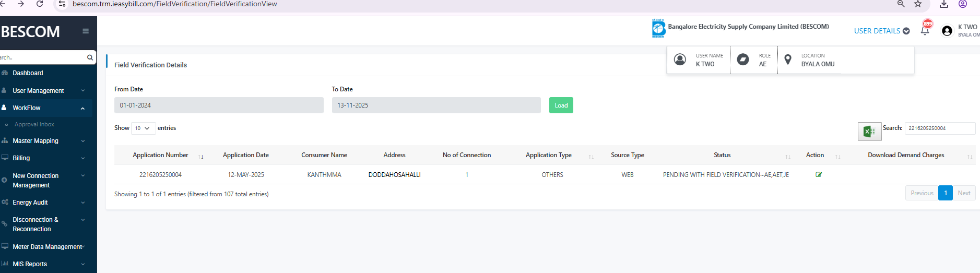Expand the Billing menu
Viewport: 980px width, 273px height.
(46, 158)
